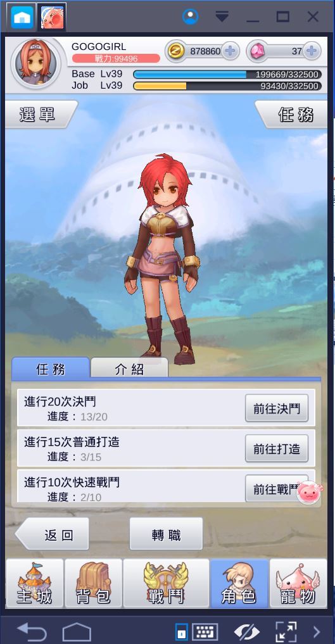Click the 返回 back arrow button
This screenshot has height=644, width=335.
click(53, 534)
